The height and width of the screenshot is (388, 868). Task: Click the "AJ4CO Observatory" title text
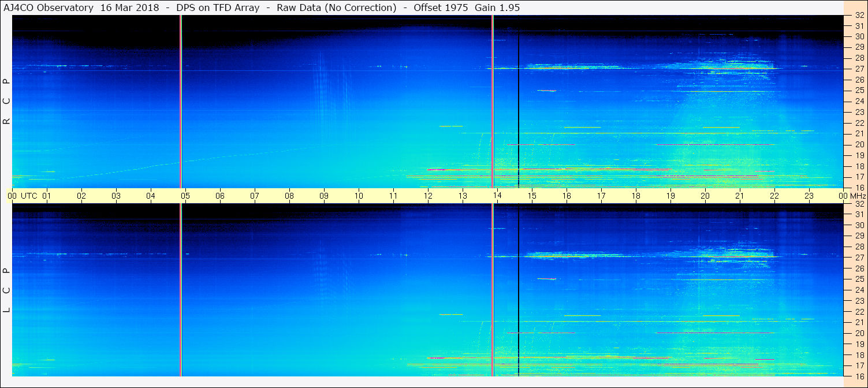click(50, 8)
